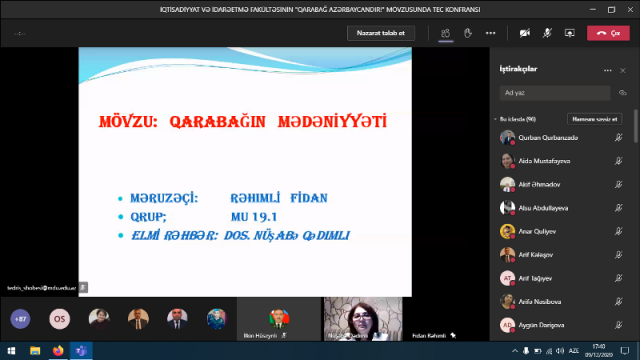Raise your hand using the hand icon

(468, 33)
